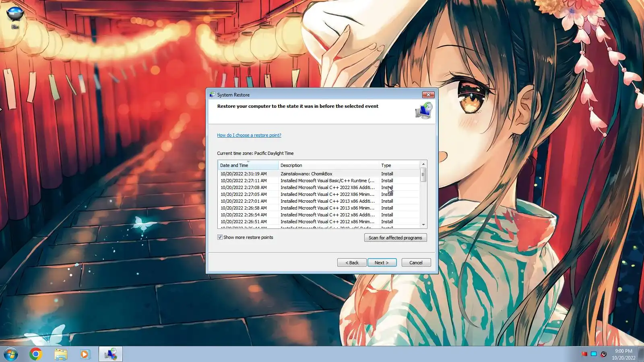Open Windows Explorer from the taskbar

tap(60, 354)
